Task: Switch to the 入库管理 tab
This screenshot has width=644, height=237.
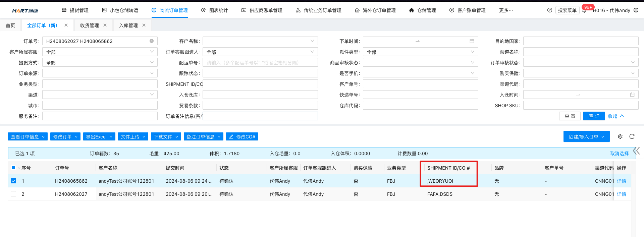Action: [x=128, y=25]
